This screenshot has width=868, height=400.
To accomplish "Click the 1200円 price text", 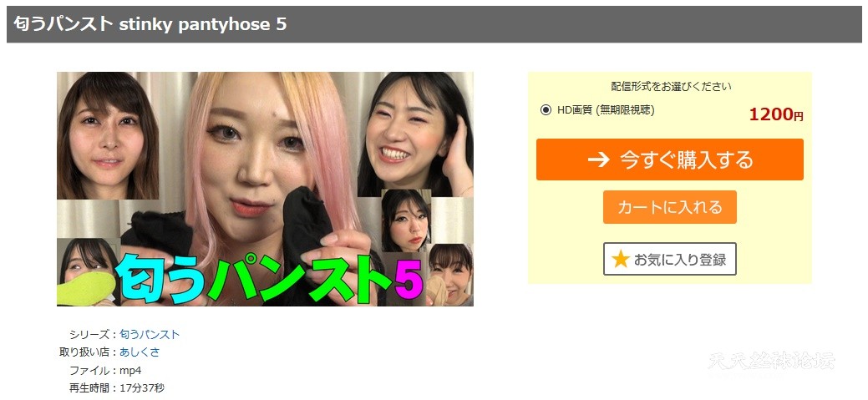I will [x=775, y=114].
